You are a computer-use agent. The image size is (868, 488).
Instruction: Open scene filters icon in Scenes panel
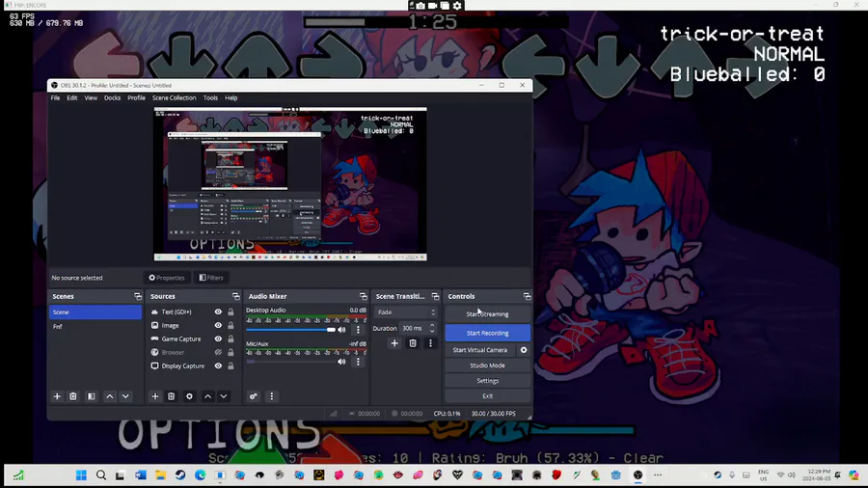click(x=92, y=396)
